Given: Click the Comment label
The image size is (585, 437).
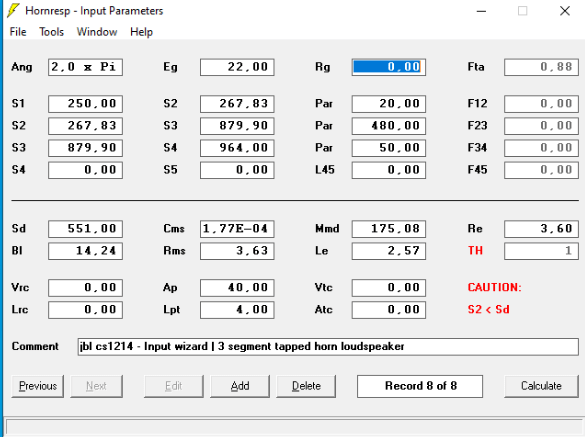Looking at the screenshot, I should click(35, 346).
